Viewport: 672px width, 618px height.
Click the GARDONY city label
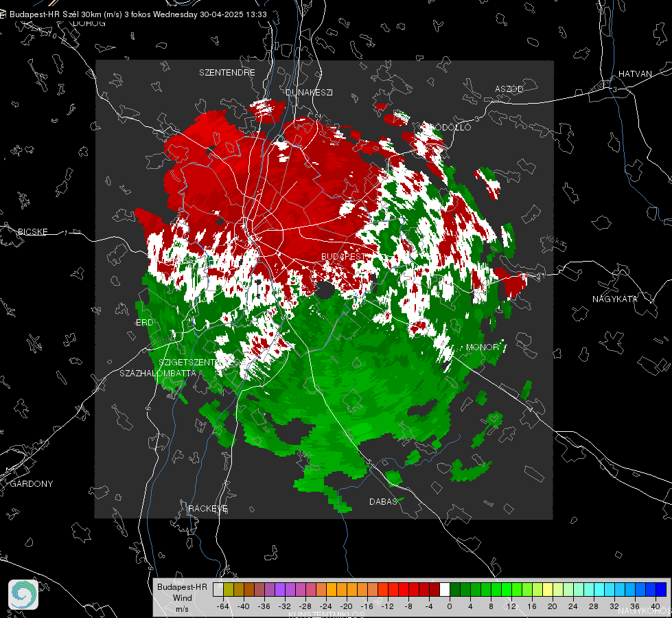point(32,484)
